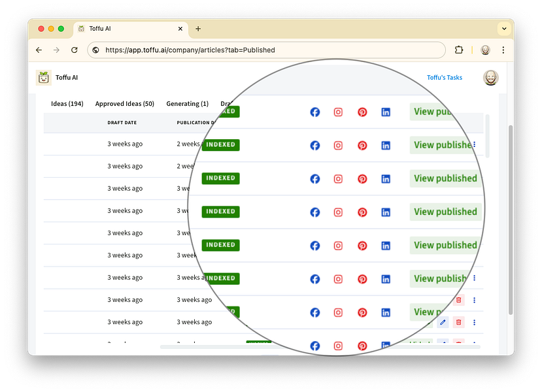Go back using the browser back arrow
The image size is (542, 392).
(39, 50)
